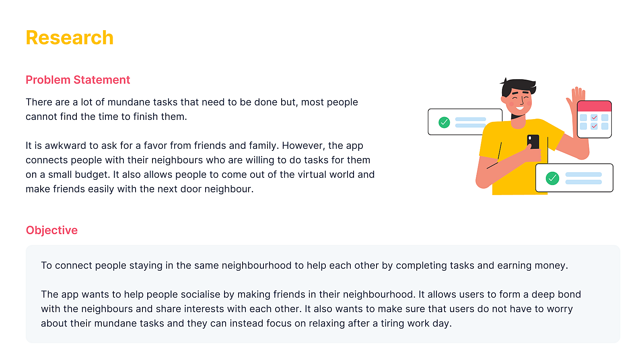Click the blue lines in left task card
644x362 pixels.
click(471, 122)
